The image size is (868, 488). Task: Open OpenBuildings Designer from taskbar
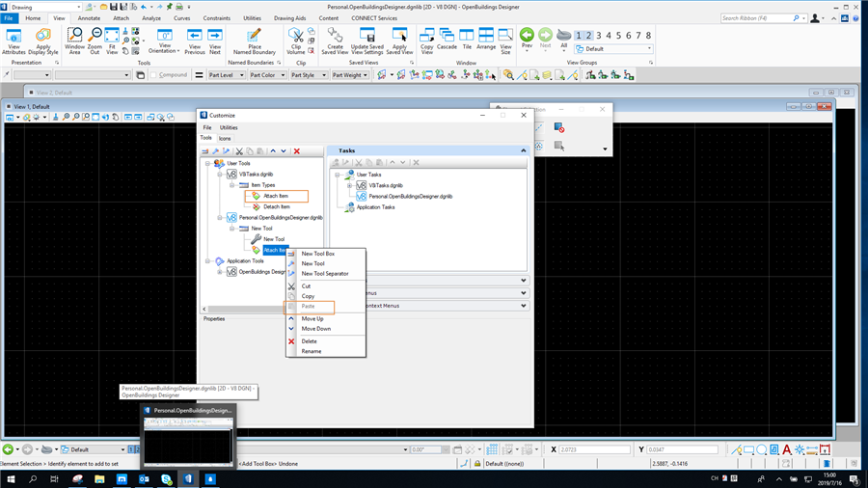[188, 478]
